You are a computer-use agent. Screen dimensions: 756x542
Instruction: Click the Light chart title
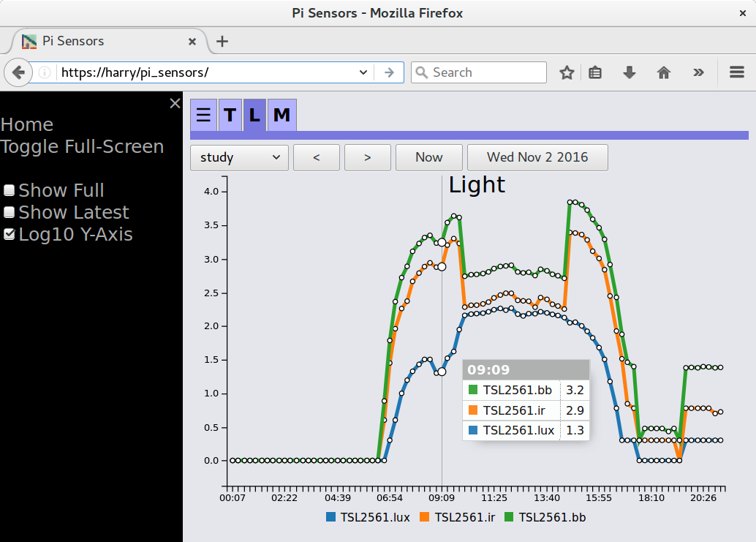[477, 184]
